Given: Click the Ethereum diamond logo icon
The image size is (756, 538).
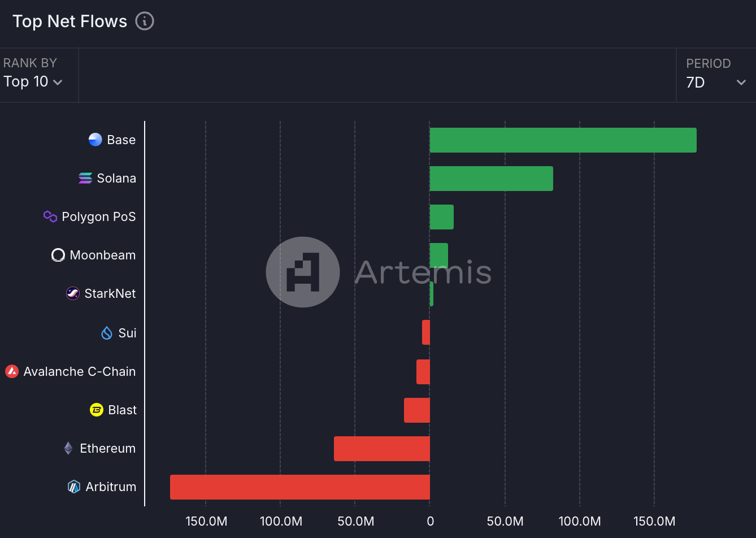Looking at the screenshot, I should [x=68, y=448].
